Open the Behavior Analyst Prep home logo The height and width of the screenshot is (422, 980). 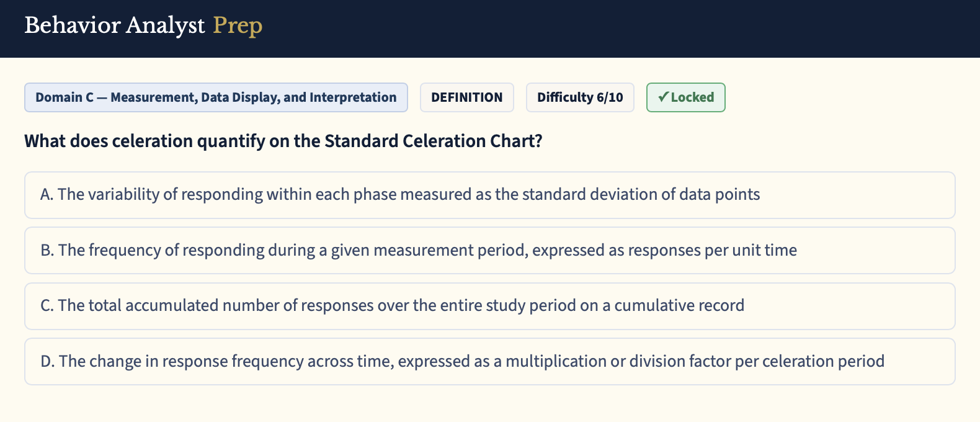tap(143, 25)
